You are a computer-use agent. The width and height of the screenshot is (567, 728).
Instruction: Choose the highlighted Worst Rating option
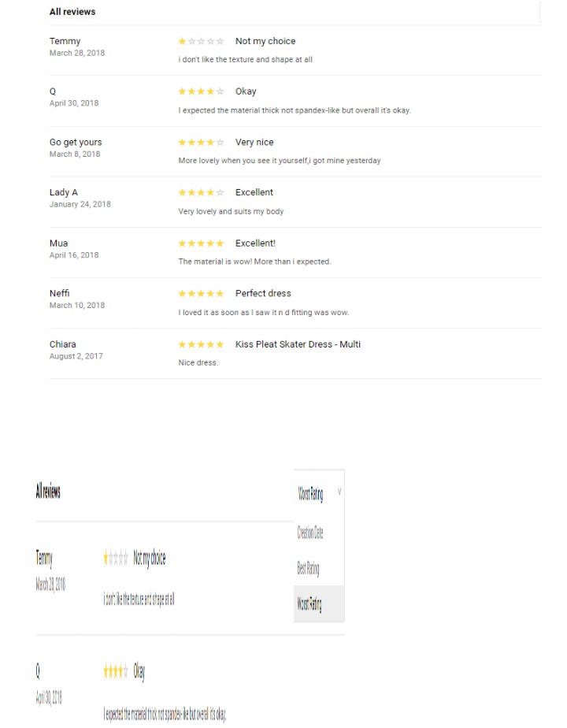(319, 604)
